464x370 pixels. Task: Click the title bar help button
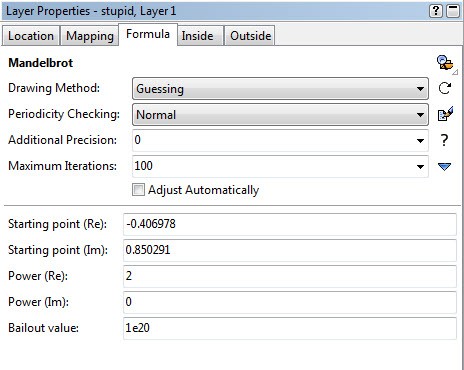tap(436, 11)
